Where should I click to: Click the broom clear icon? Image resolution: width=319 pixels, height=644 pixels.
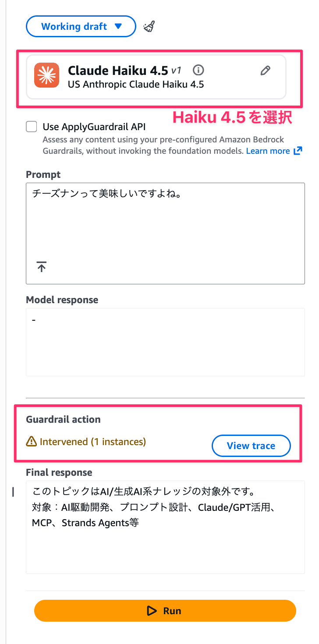149,27
